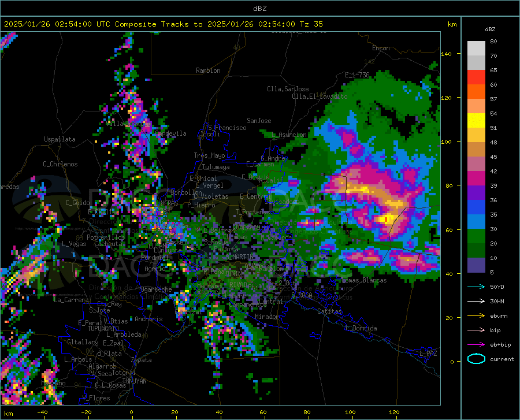520x420 pixels.
Task: Click the dBZ title in top bar
Action: coord(259,9)
